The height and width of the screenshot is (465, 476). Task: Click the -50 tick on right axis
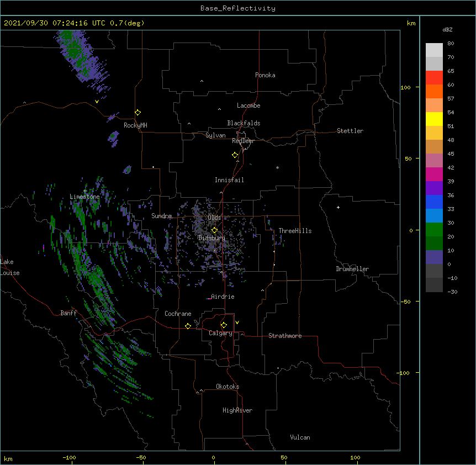(x=405, y=302)
